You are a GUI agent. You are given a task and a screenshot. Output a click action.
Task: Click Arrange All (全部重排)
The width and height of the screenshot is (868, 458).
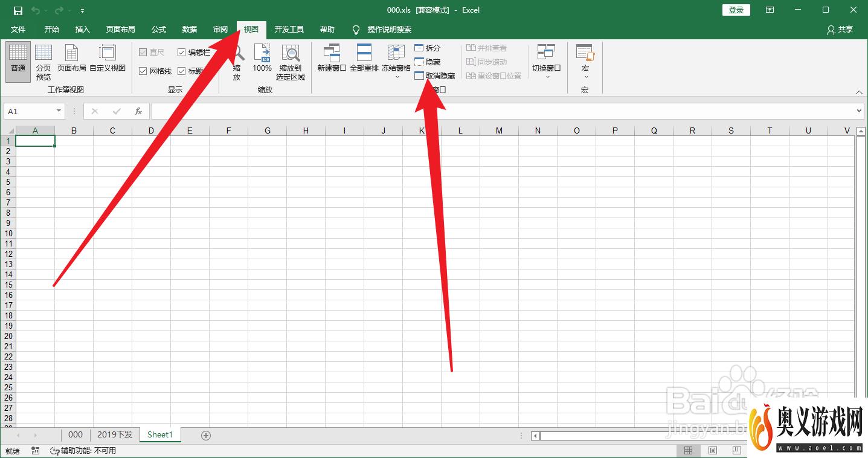[x=364, y=59]
